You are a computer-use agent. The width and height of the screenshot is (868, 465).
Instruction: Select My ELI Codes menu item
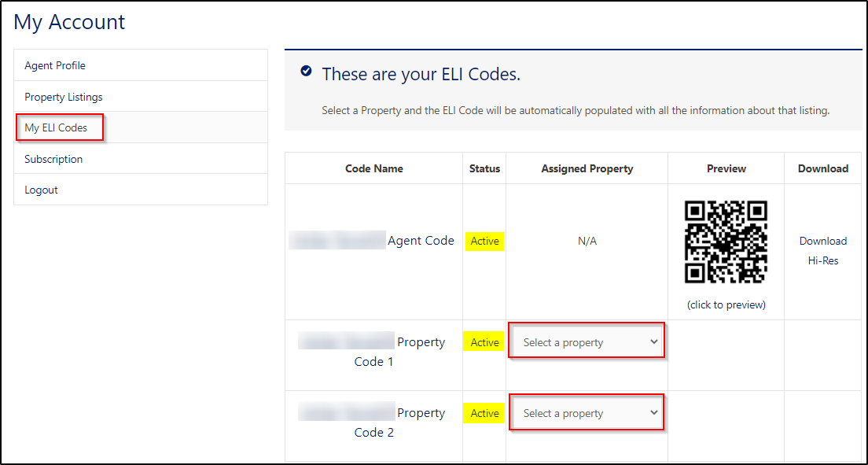(56, 127)
